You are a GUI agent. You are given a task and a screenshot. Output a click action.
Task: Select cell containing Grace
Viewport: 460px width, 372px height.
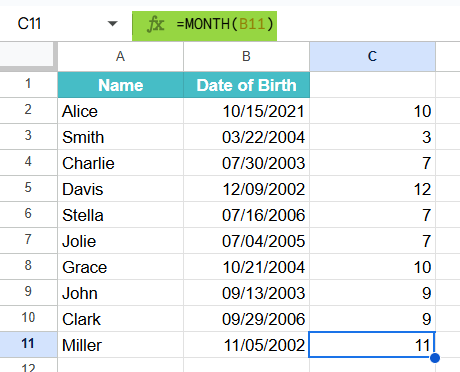120,267
